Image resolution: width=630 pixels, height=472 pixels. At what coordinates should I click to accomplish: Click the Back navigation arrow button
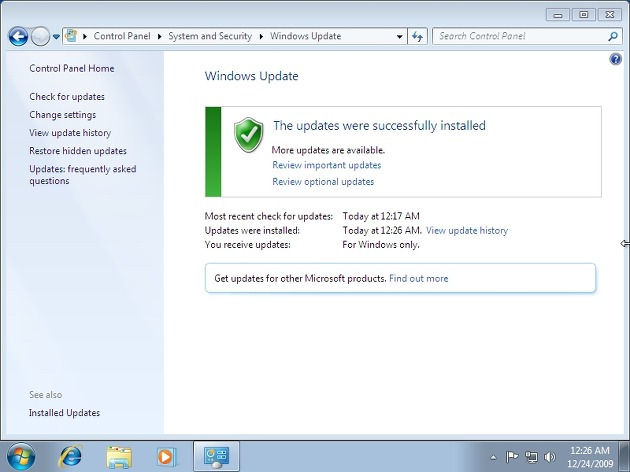click(18, 37)
